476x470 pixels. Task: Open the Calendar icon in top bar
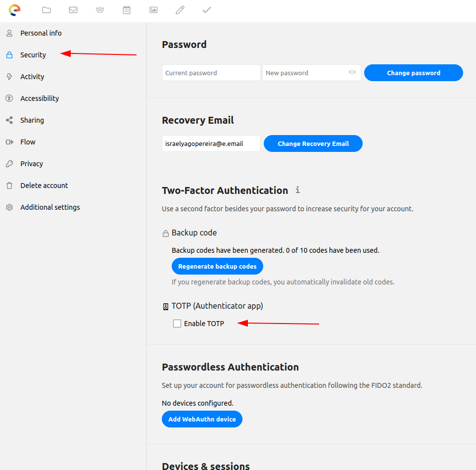coord(127,10)
